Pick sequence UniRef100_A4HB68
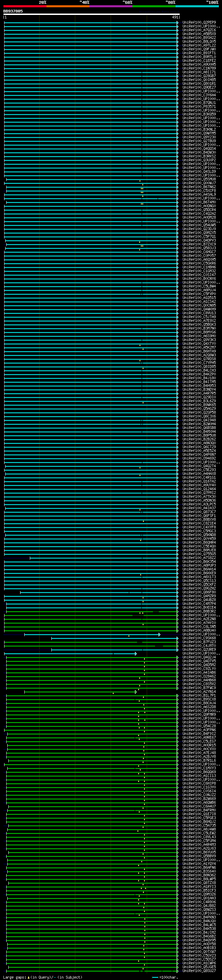Viewport: 222px width, 980px height. coord(199,680)
